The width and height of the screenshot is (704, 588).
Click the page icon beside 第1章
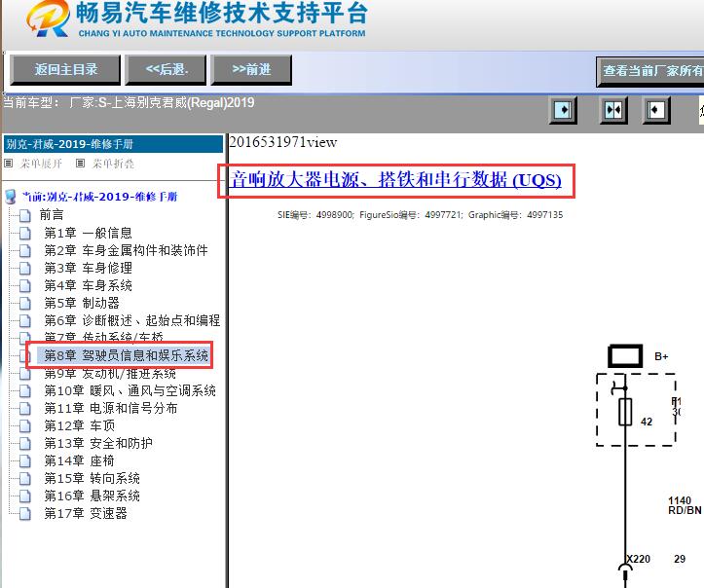tap(25, 234)
